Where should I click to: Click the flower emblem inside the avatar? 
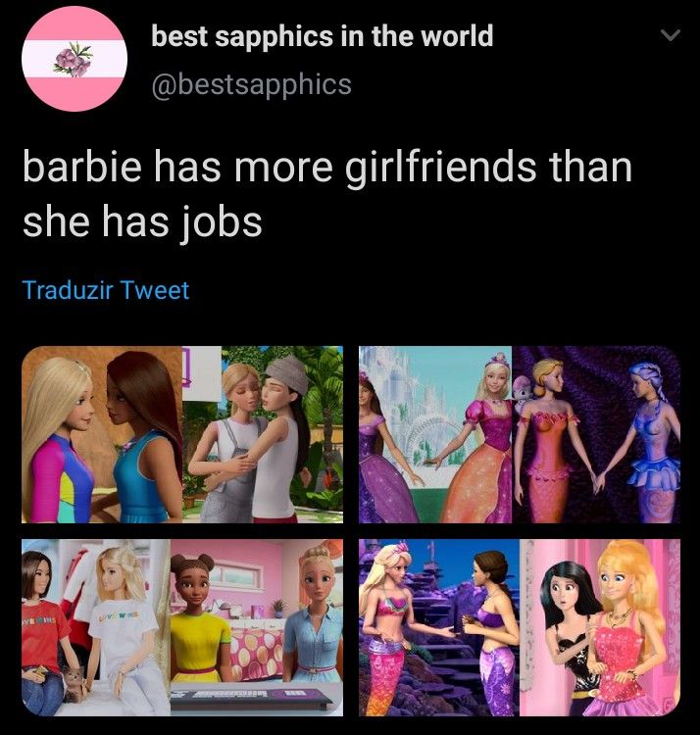pos(73,59)
